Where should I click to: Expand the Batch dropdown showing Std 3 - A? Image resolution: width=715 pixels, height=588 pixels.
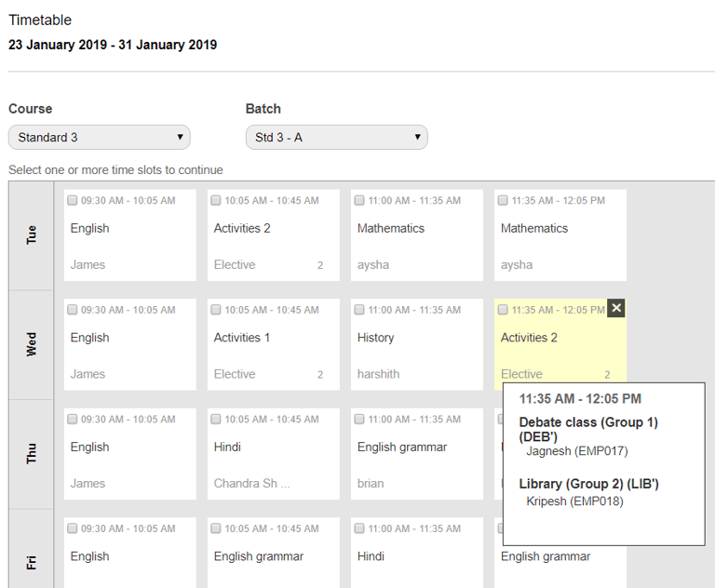tap(336, 138)
